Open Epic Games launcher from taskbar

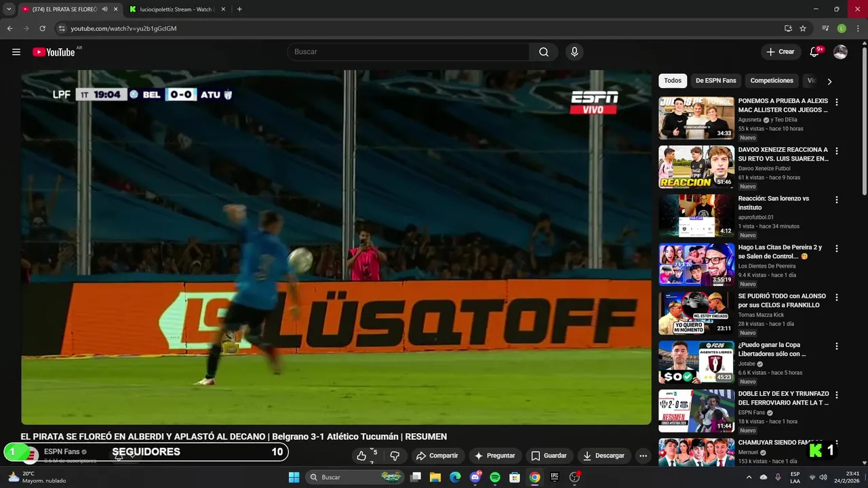(555, 477)
